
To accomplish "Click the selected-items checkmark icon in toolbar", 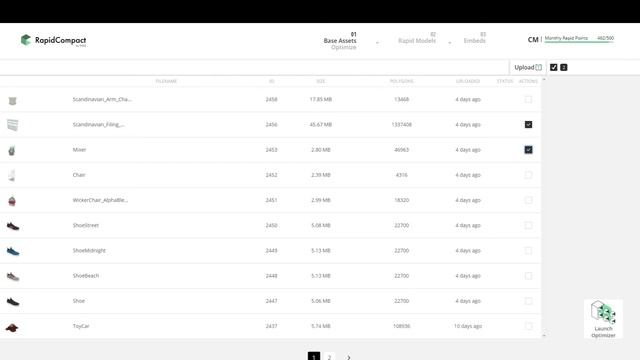I will [x=553, y=67].
